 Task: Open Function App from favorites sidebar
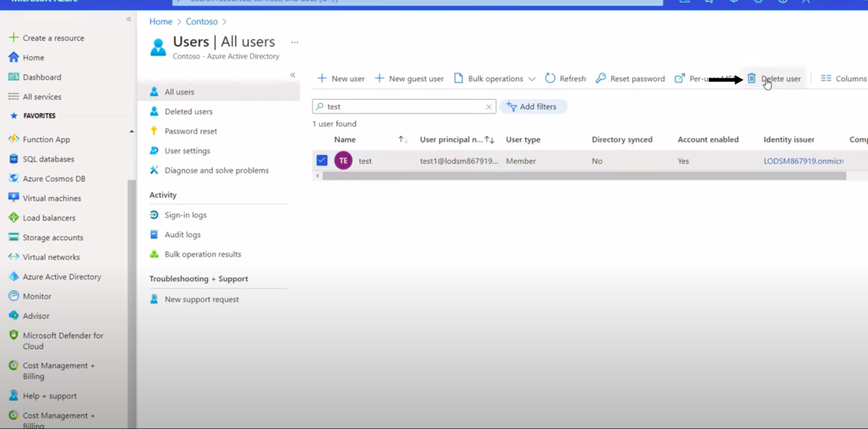coord(46,139)
